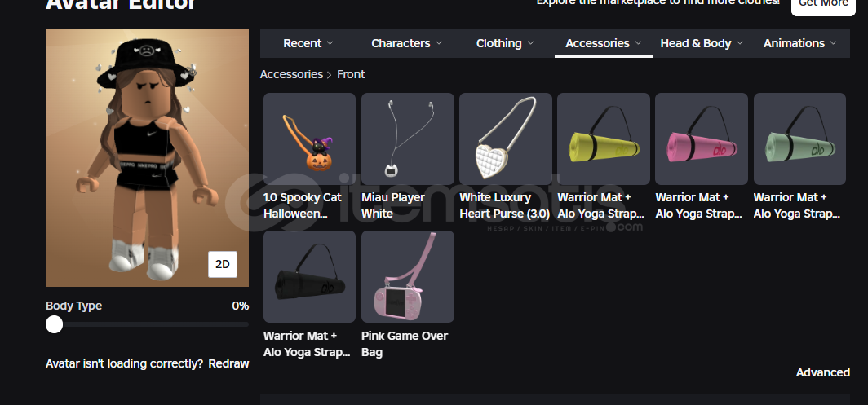868x405 pixels.
Task: Click the Body Type slider handle
Action: (54, 324)
